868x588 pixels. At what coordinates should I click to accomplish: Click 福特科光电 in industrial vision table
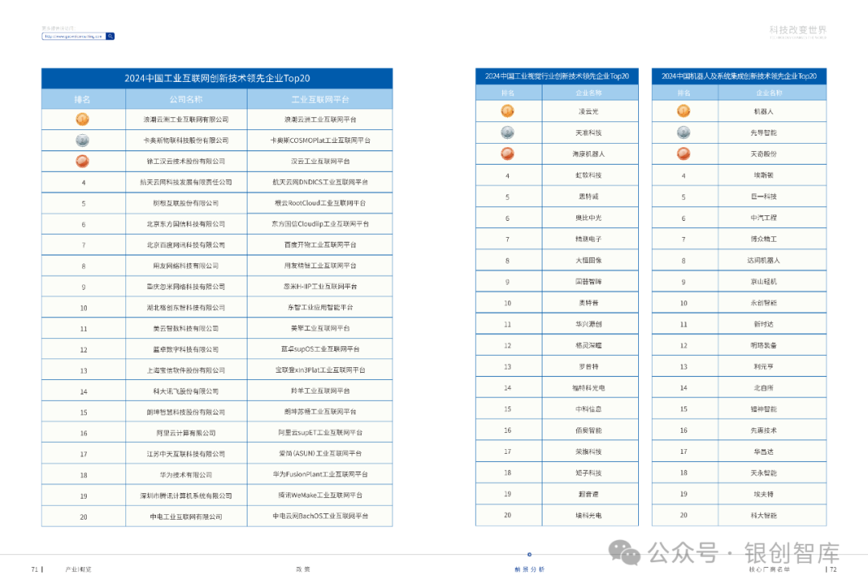(588, 388)
